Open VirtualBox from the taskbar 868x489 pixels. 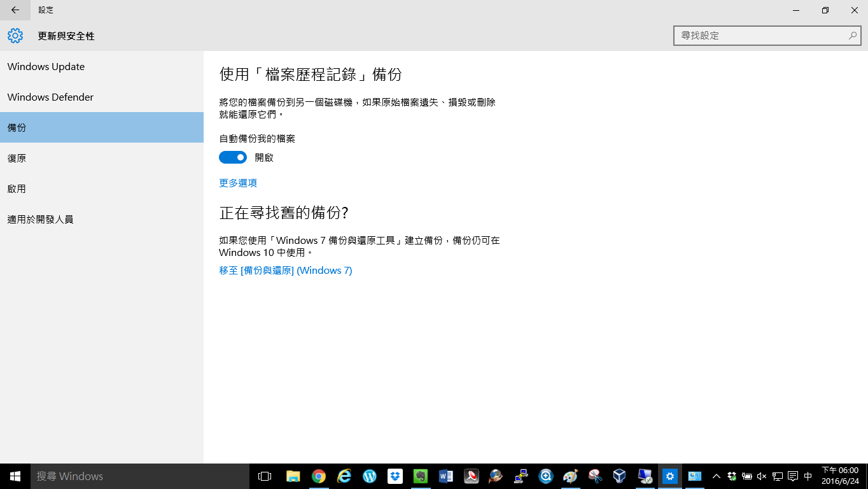tap(619, 476)
